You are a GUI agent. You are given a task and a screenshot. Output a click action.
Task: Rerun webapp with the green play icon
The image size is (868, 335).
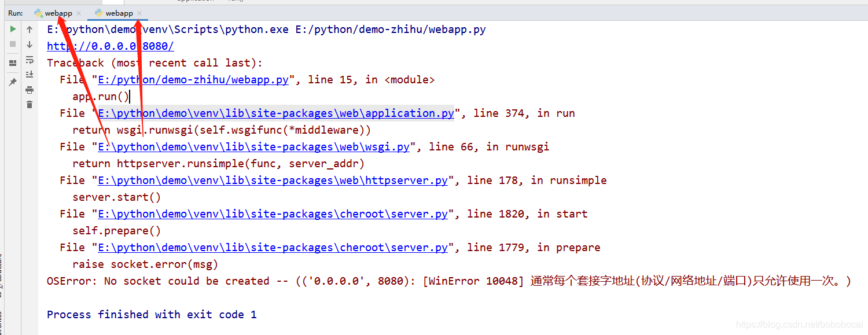pos(13,29)
